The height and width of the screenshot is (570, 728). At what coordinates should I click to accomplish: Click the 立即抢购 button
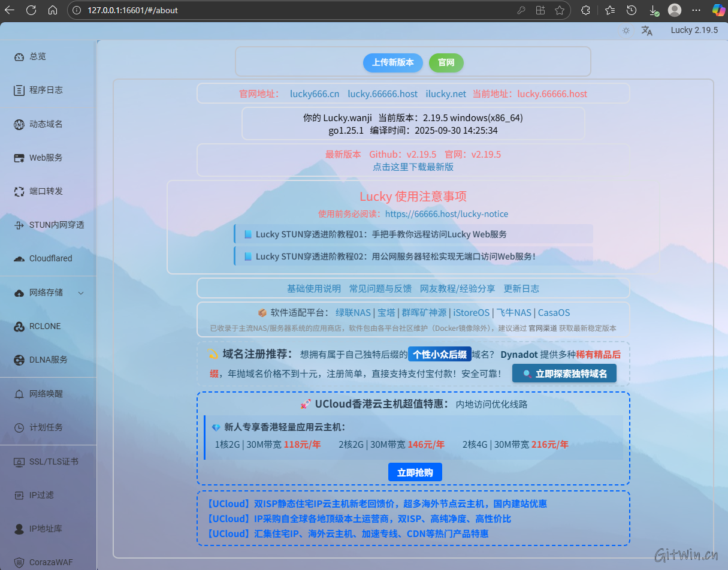click(x=415, y=472)
